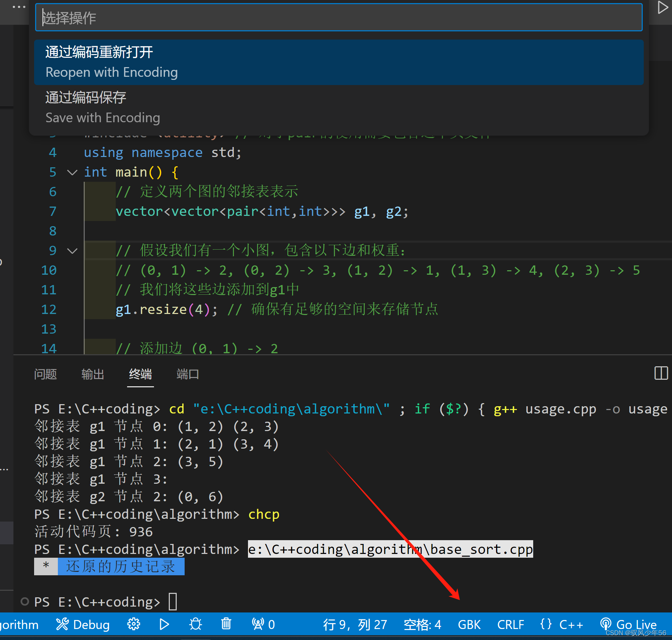
Task: Collapse the main() function fold chevron
Action: click(x=72, y=172)
